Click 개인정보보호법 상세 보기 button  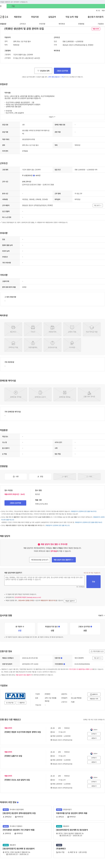click(40, 560)
